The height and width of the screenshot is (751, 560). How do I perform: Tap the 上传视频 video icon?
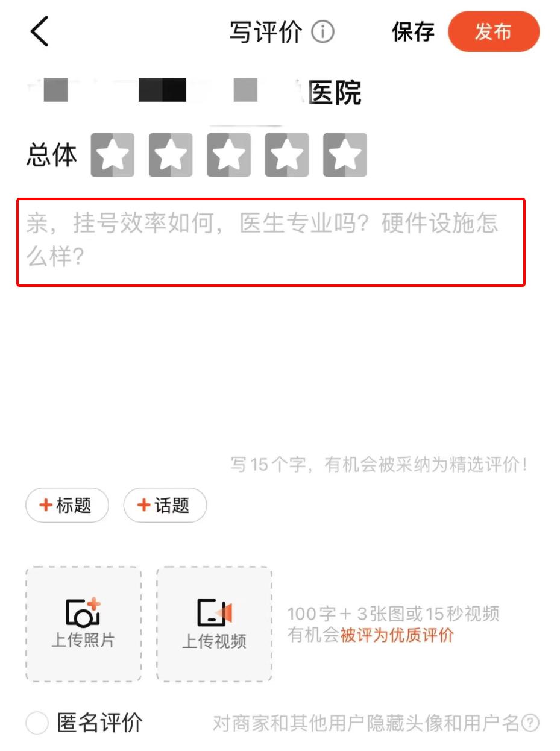tap(214, 613)
